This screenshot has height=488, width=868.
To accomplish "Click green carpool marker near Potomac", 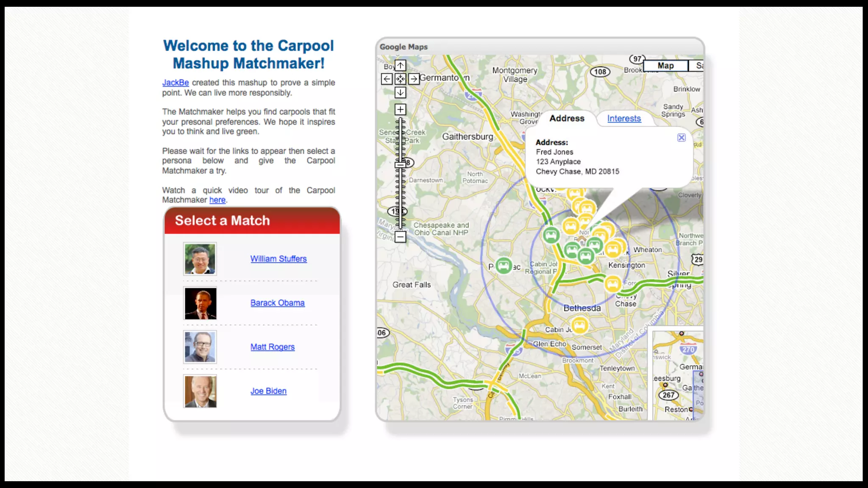I will pyautogui.click(x=504, y=266).
